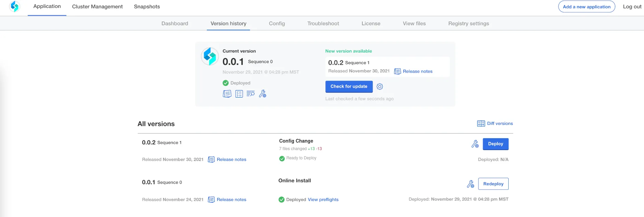Open the License sub-tab
The image size is (644, 217).
pyautogui.click(x=371, y=24)
